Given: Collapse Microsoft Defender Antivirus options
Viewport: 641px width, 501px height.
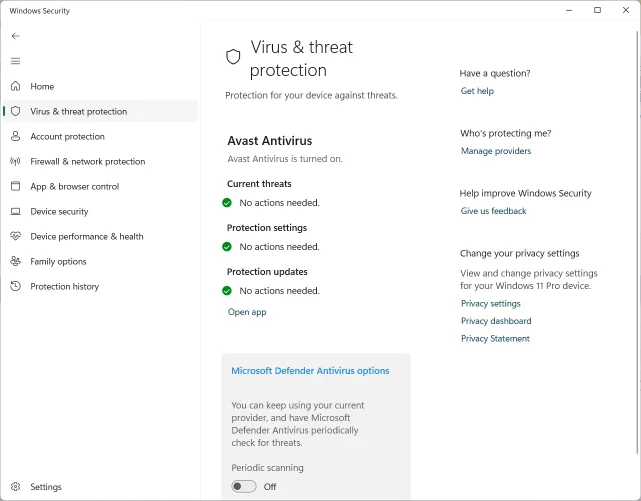Looking at the screenshot, I should pyautogui.click(x=310, y=371).
